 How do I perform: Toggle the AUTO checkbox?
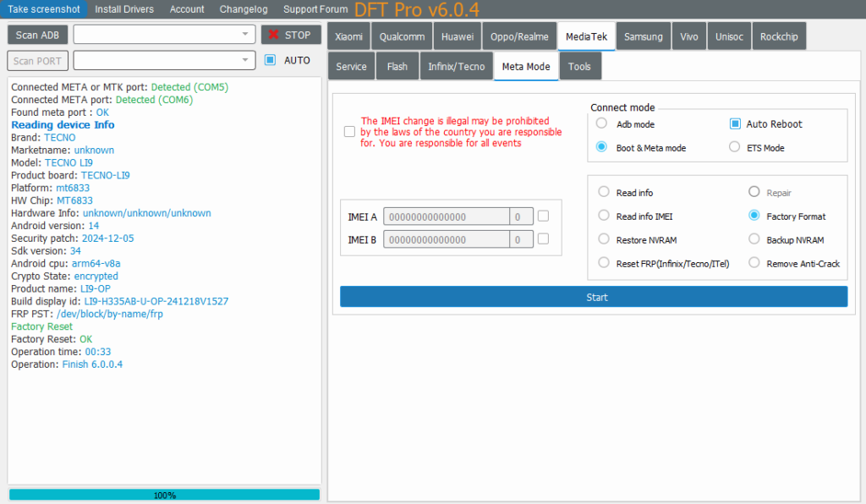click(270, 60)
